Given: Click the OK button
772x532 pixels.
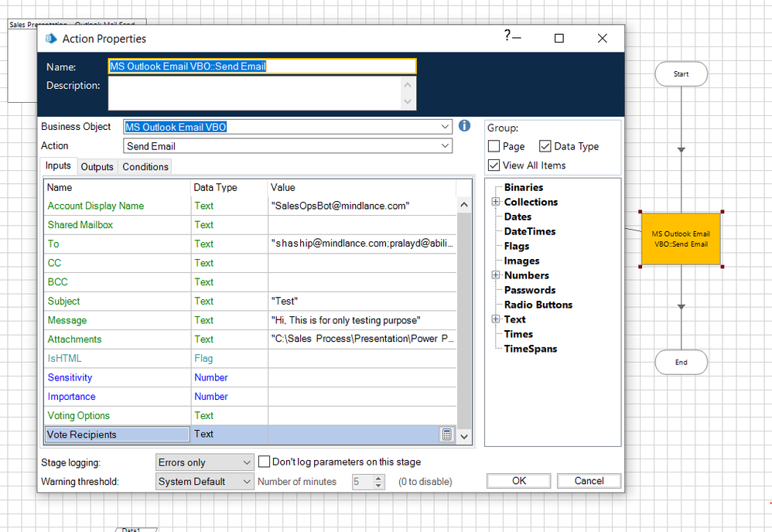Looking at the screenshot, I should pos(519,481).
